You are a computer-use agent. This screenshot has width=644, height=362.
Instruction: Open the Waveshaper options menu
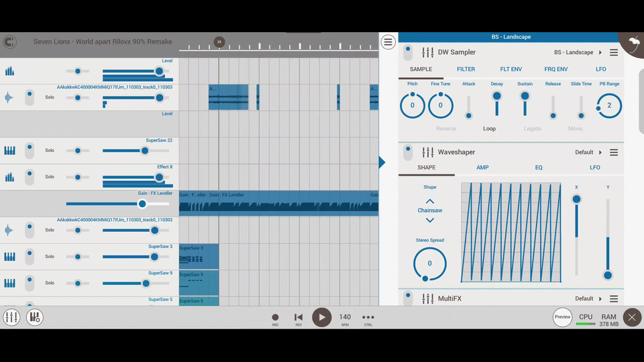pos(614,152)
